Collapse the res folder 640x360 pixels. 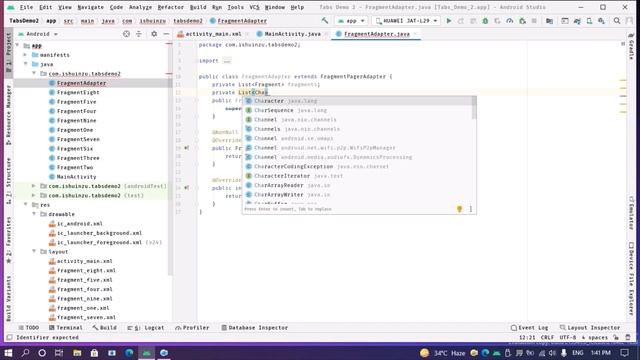[x=25, y=204]
